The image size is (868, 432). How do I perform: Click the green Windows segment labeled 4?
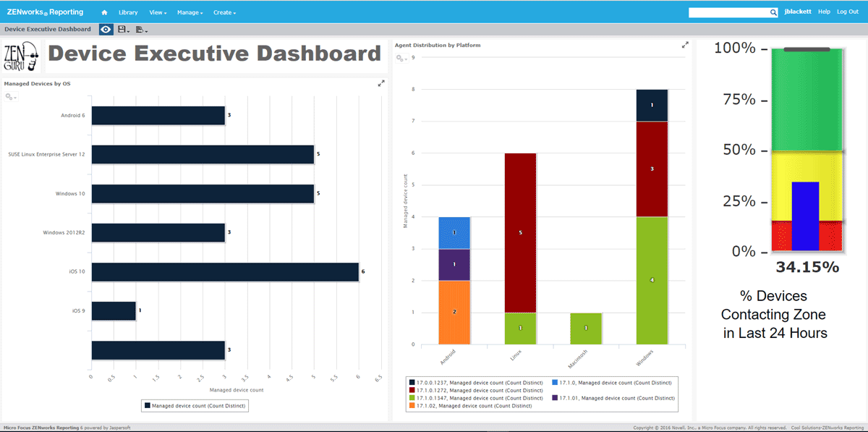click(x=652, y=281)
